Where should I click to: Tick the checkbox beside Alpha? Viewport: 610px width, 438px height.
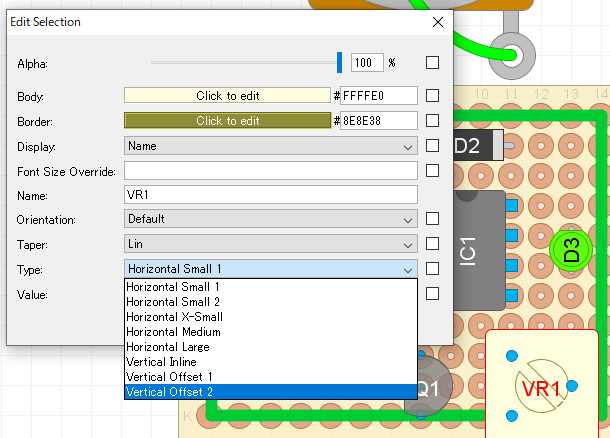coord(432,63)
